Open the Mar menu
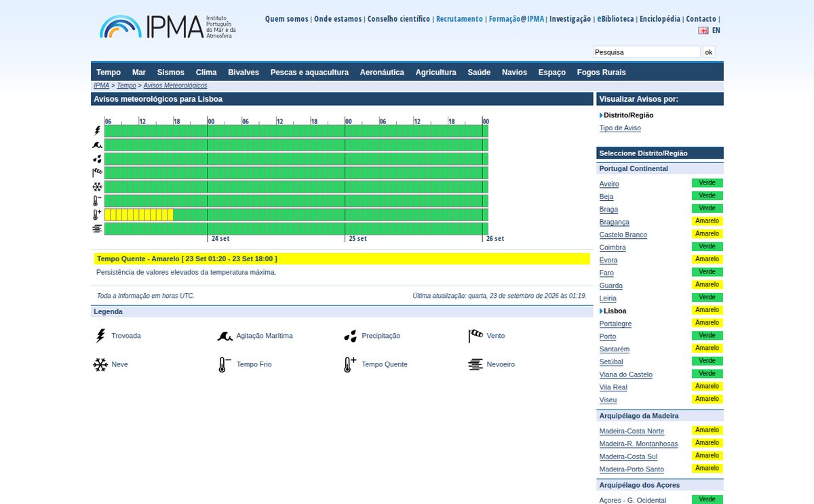The height and width of the screenshot is (504, 814). (139, 73)
